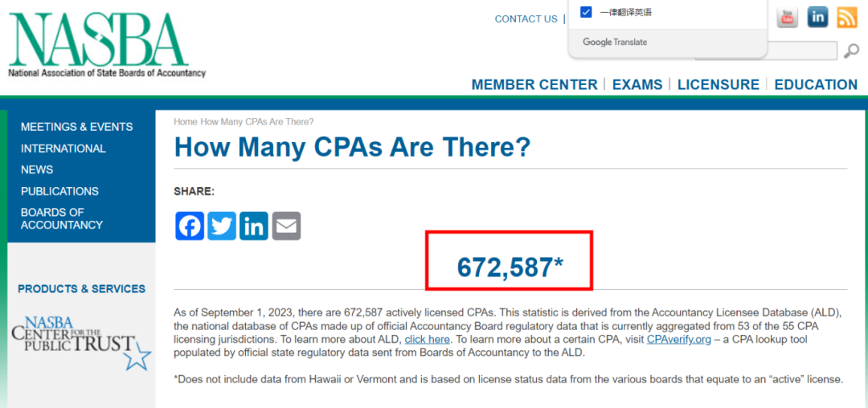The height and width of the screenshot is (408, 868).
Task: Open the RSS feed icon
Action: pyautogui.click(x=847, y=16)
